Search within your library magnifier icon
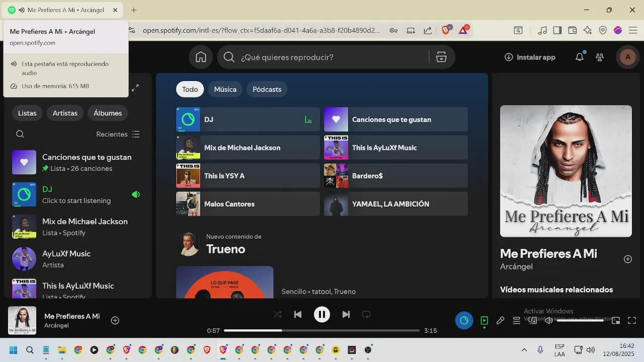 [x=20, y=134]
